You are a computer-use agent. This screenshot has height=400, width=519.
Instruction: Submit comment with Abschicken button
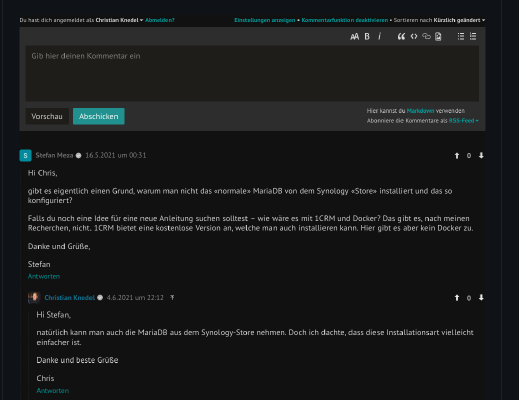click(x=99, y=116)
